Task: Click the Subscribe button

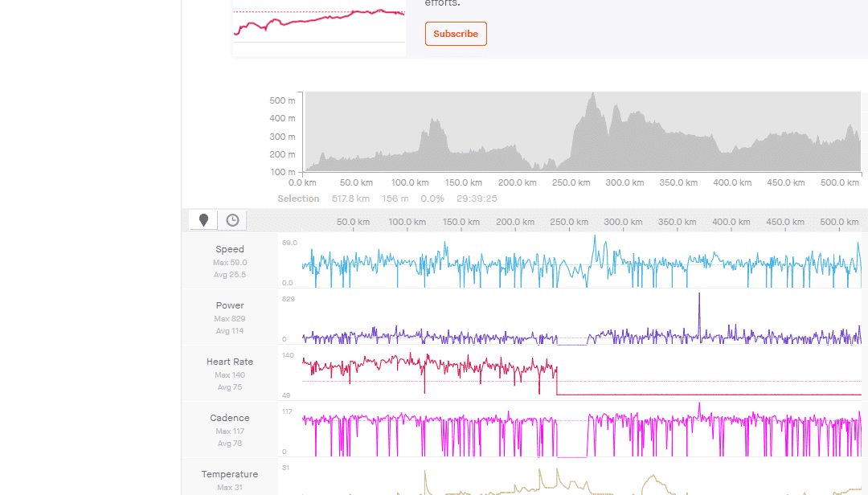Action: pos(456,34)
